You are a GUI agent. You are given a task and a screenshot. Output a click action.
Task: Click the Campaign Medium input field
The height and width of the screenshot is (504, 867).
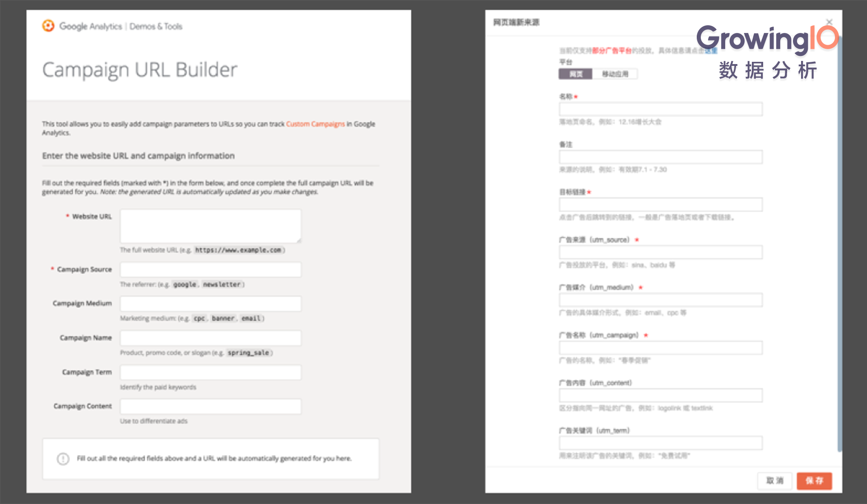point(210,304)
